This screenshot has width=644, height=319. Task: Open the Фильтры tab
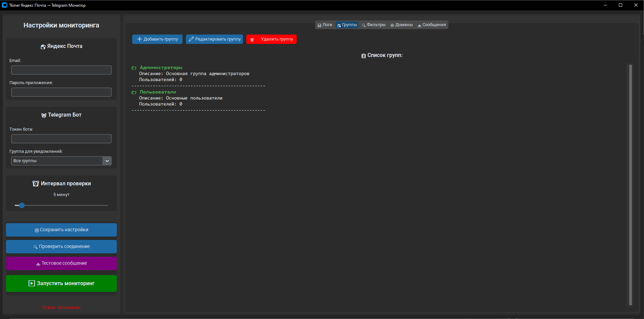pos(374,25)
